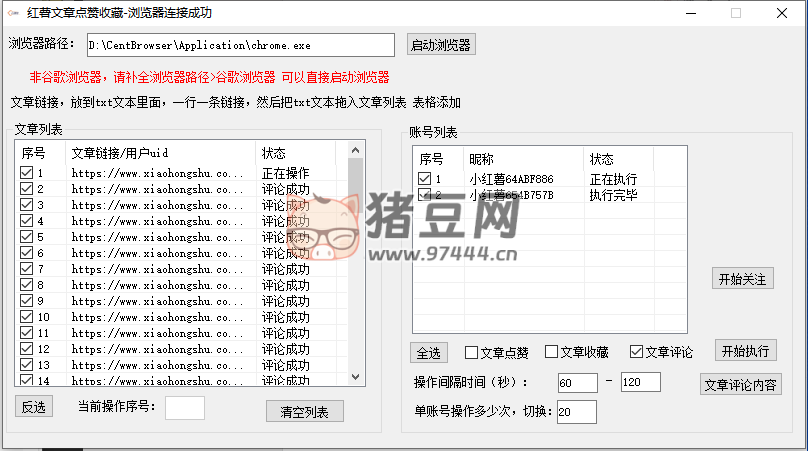
Task: Toggle account row 2 checkbox
Action: coord(424,194)
